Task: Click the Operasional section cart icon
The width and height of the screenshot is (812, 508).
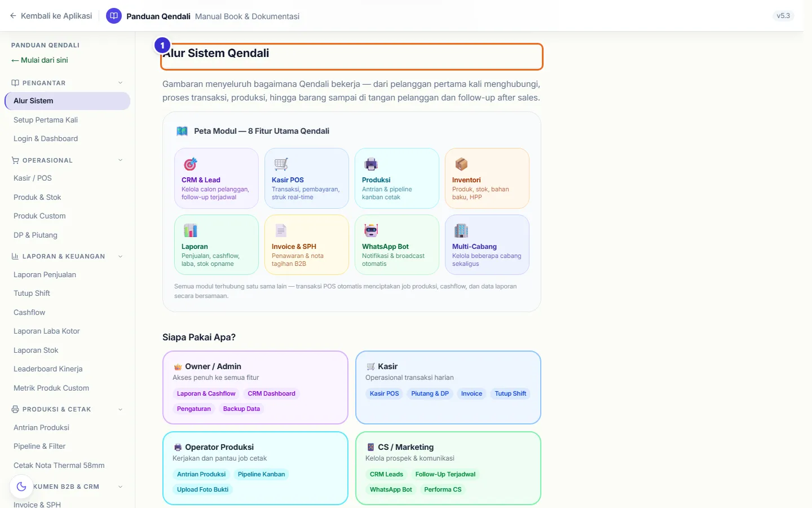Action: tap(15, 160)
